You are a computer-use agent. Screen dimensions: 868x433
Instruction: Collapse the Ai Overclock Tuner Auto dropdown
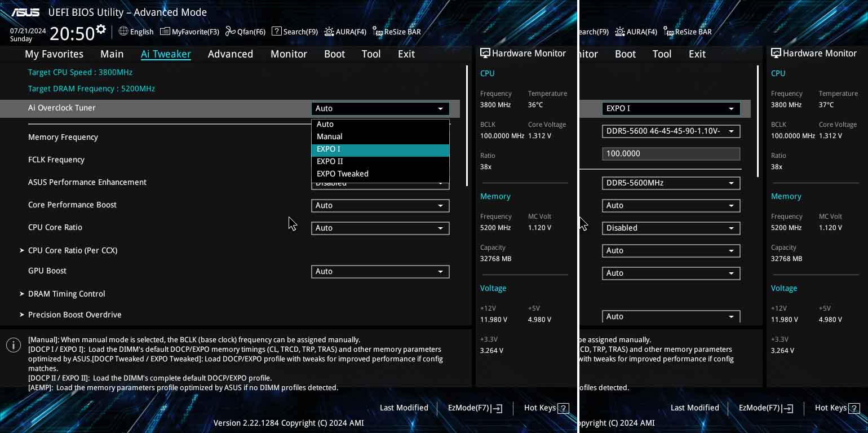coord(380,108)
